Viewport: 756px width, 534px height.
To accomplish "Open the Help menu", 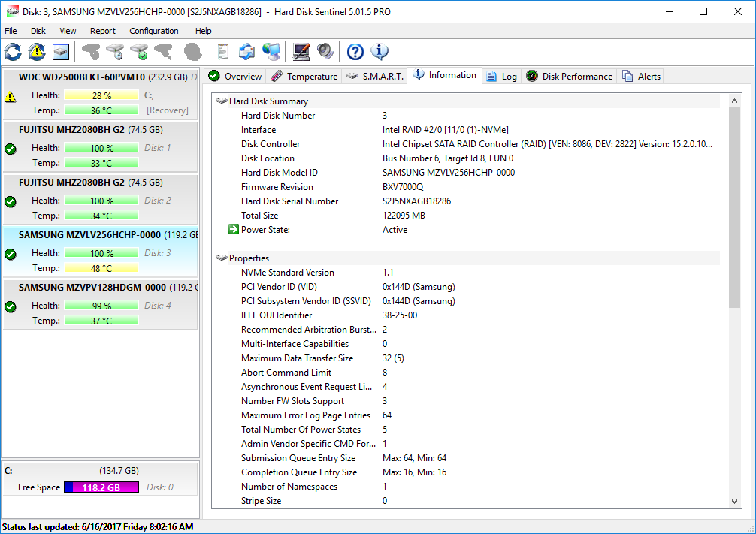I will point(203,31).
